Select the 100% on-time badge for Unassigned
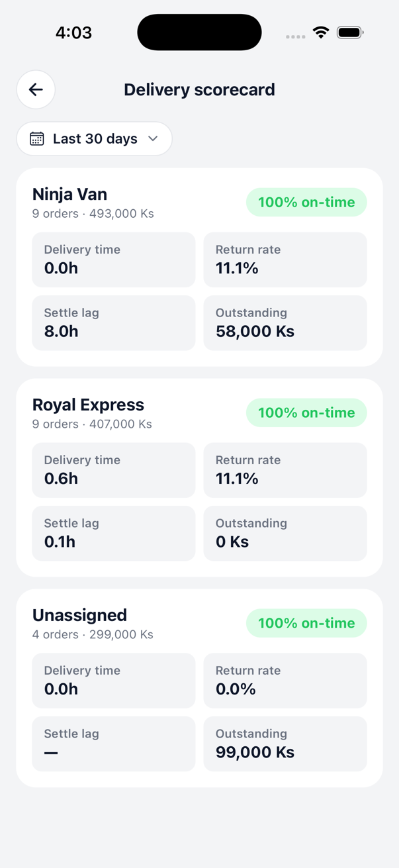 coord(306,623)
